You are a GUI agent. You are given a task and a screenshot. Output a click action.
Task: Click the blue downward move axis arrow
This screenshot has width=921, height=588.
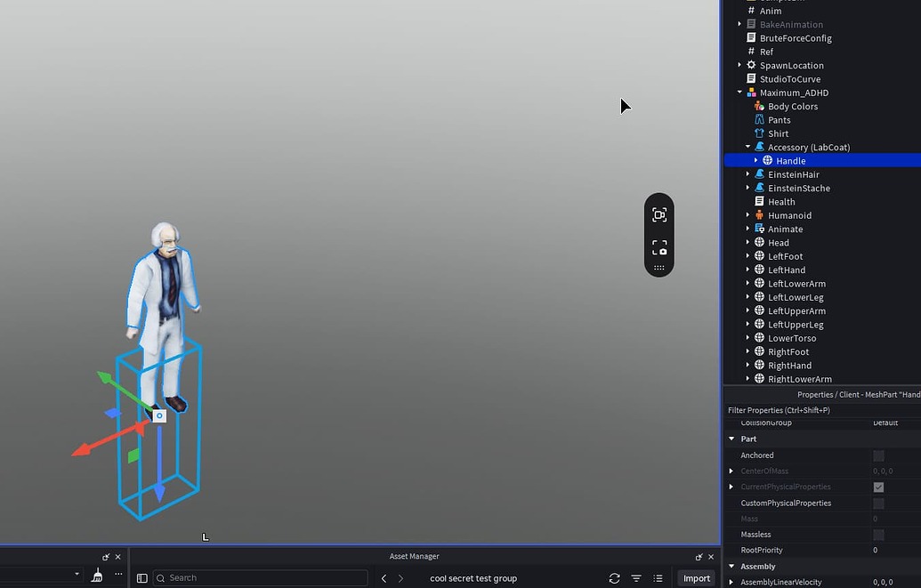(x=159, y=492)
